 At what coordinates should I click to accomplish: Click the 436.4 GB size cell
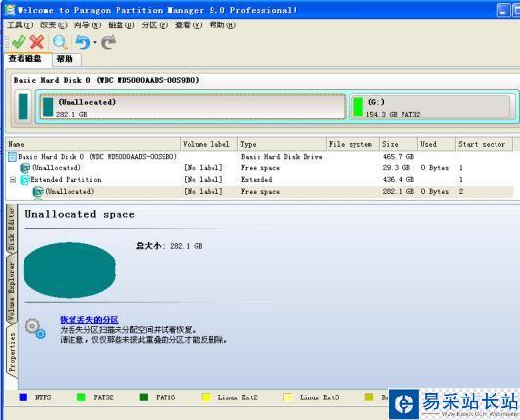point(398,180)
